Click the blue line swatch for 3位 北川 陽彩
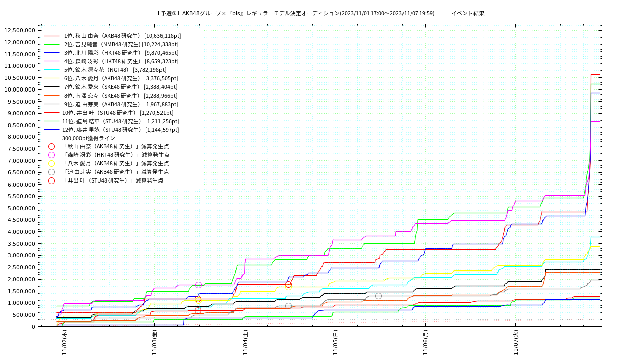This screenshot has height=362, width=644. click(x=51, y=53)
